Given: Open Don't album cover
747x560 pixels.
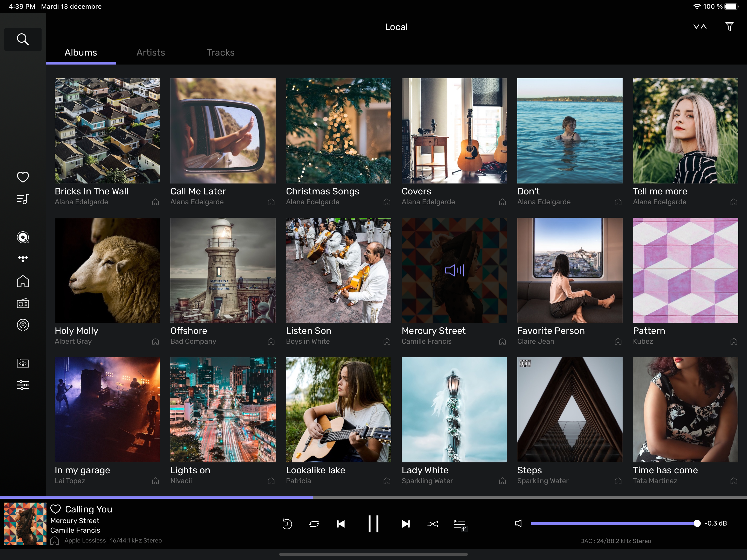Looking at the screenshot, I should pyautogui.click(x=570, y=131).
